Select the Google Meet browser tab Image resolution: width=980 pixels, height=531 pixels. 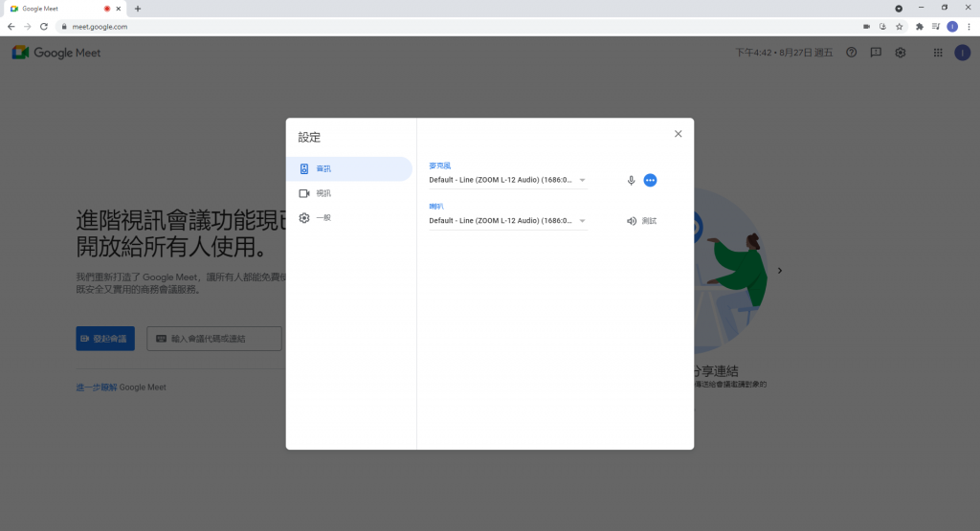point(64,9)
